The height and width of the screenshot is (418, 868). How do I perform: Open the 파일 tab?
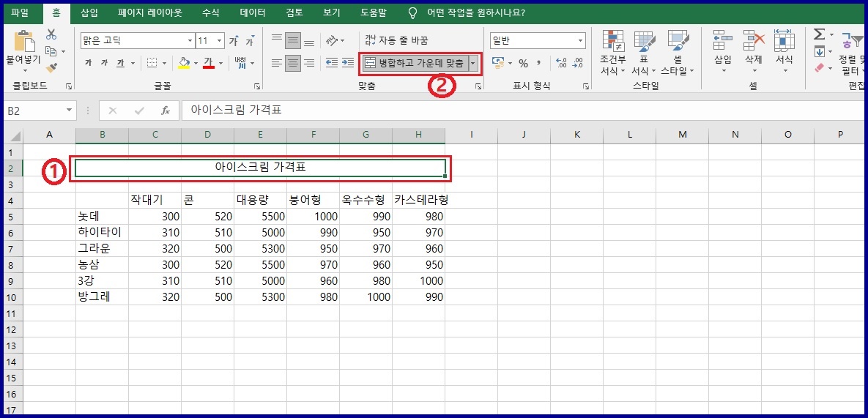[20, 12]
